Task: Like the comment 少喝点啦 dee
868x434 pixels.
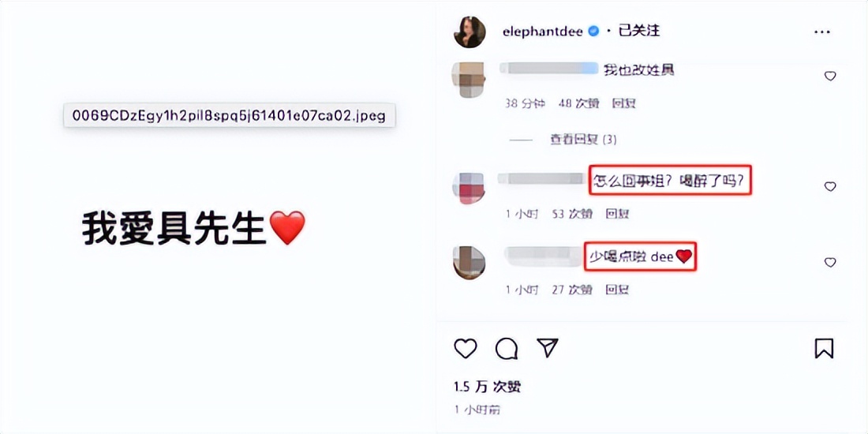Action: pyautogui.click(x=830, y=262)
